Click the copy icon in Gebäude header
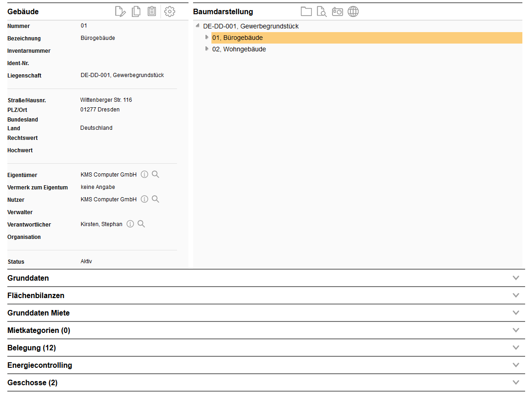 136,11
